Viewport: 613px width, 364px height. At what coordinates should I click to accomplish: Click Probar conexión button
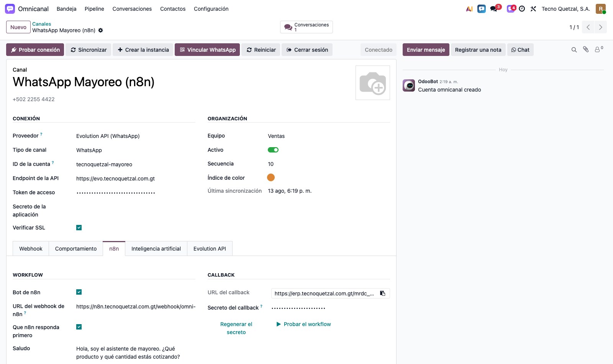[x=35, y=50]
